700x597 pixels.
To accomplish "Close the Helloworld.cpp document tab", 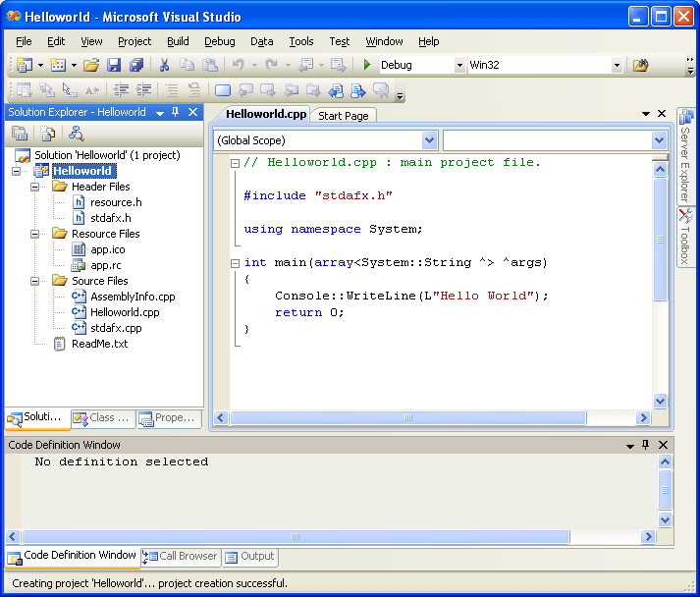I will click(662, 114).
